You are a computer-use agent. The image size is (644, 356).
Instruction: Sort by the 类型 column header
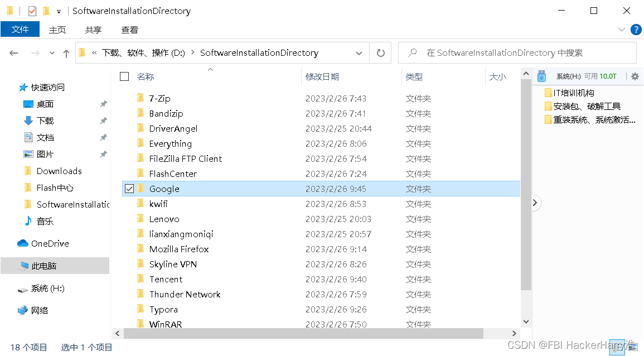(x=414, y=76)
